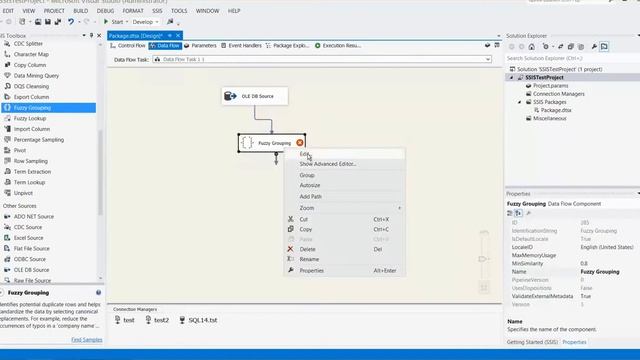640x360 pixels.
Task: Click the Save All toolbar icon
Action: coord(58,22)
